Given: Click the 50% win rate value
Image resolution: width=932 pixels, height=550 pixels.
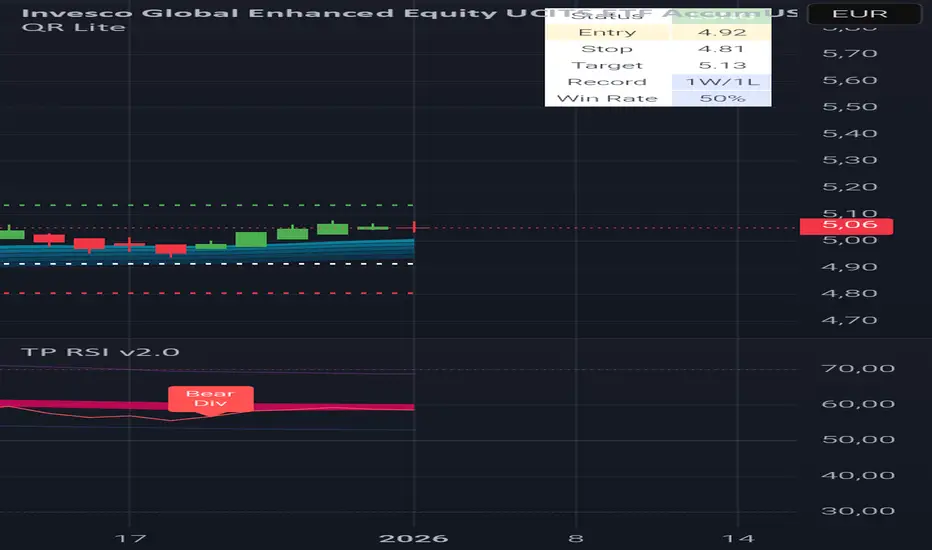Looking at the screenshot, I should 722,99.
